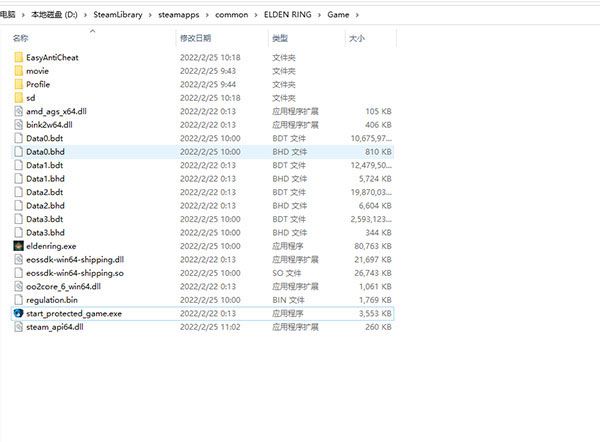The width and height of the screenshot is (600, 442).
Task: Sort by 大小 column header
Action: 357,38
